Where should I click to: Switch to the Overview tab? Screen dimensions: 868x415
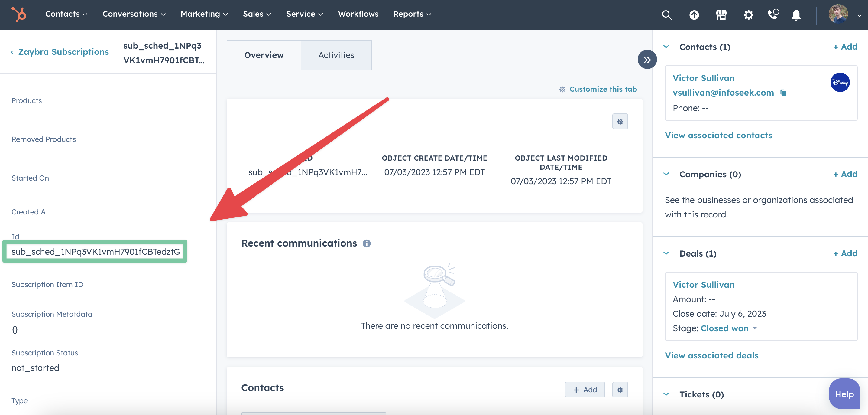pos(264,55)
